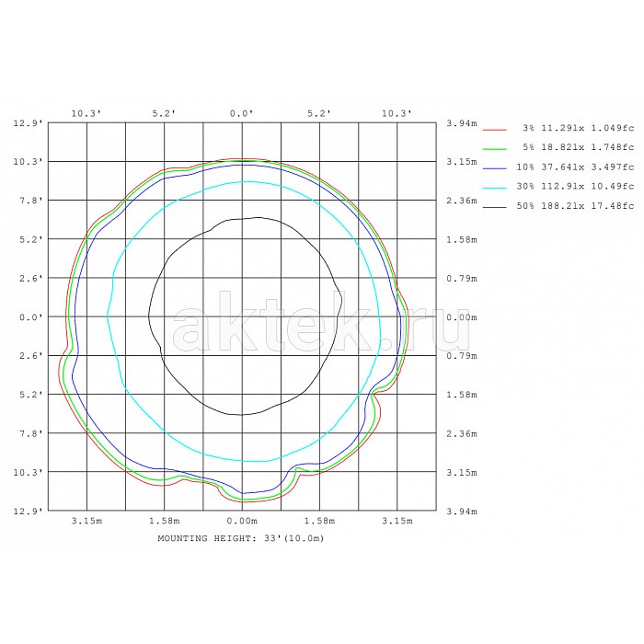Select legend text "50% 188.2lx 17.48fc"
Screen dimensions: 644x644
point(575,206)
